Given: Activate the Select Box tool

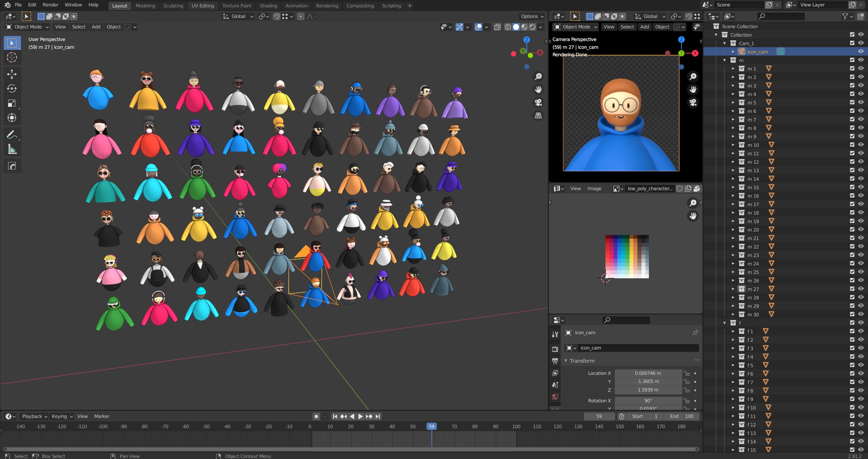Looking at the screenshot, I should coord(12,43).
